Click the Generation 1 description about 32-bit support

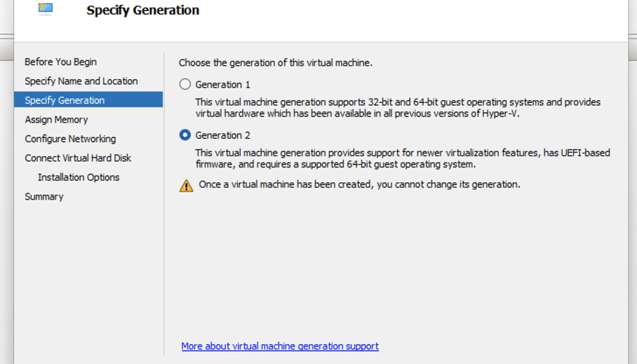point(398,108)
